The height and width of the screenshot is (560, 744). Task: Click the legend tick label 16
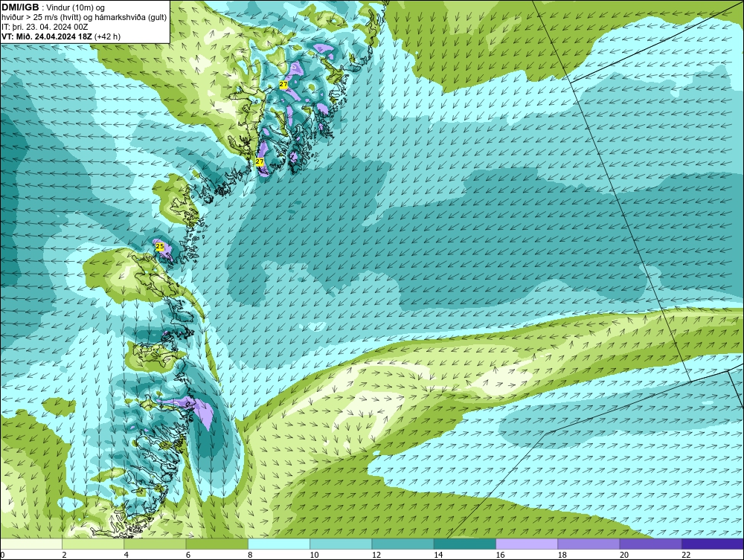tap(500, 555)
